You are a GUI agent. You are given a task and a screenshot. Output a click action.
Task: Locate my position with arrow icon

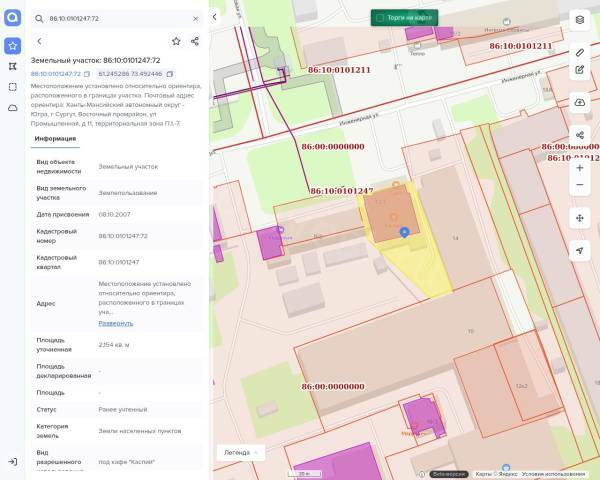pyautogui.click(x=580, y=251)
